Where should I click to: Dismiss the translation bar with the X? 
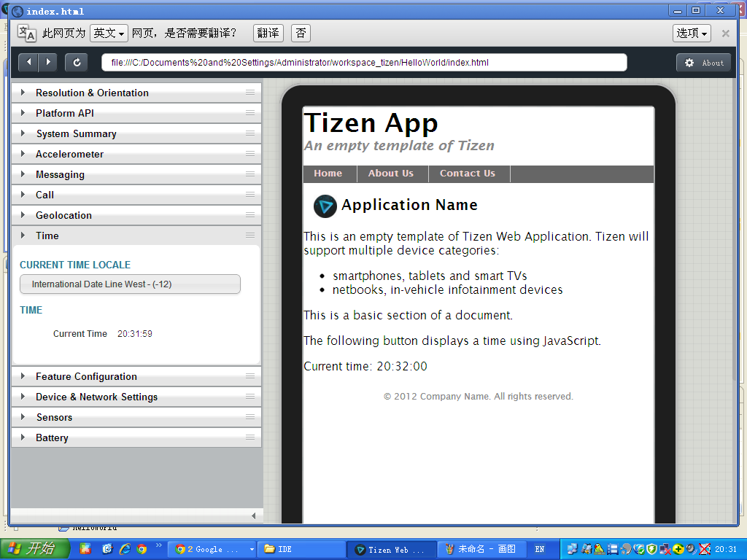click(726, 34)
